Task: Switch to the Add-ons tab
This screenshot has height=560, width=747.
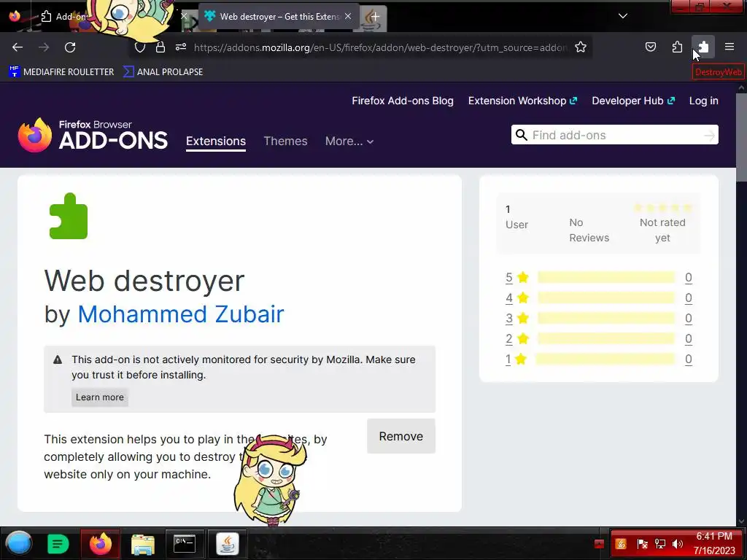Action: click(x=64, y=17)
